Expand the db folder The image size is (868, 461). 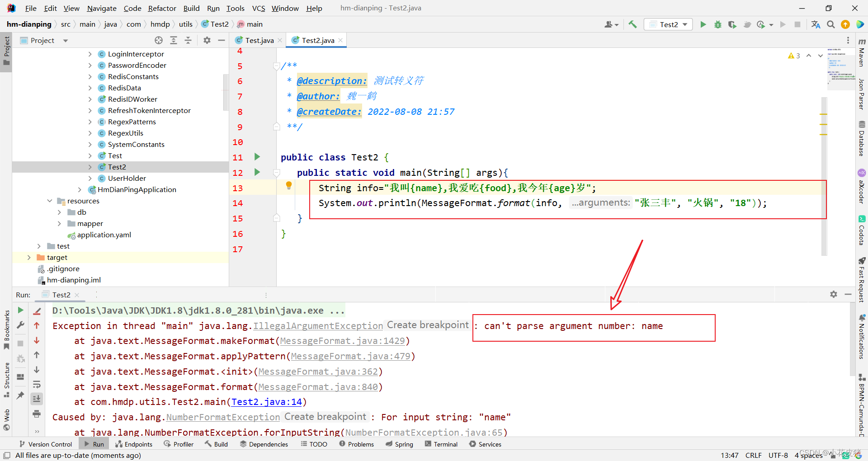[x=59, y=212]
